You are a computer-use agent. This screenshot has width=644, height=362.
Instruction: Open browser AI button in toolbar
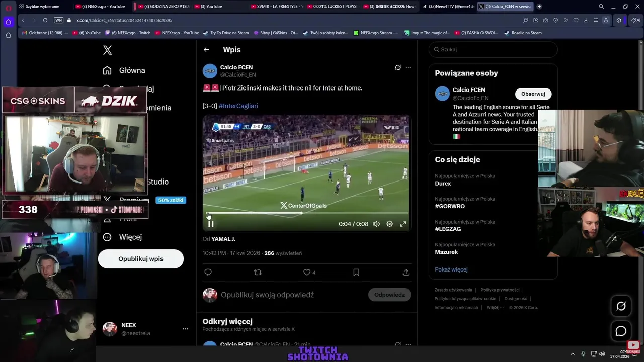click(636, 20)
